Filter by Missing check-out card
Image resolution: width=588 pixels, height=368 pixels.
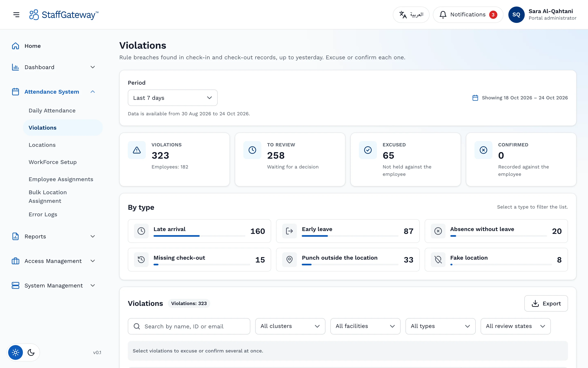click(199, 260)
